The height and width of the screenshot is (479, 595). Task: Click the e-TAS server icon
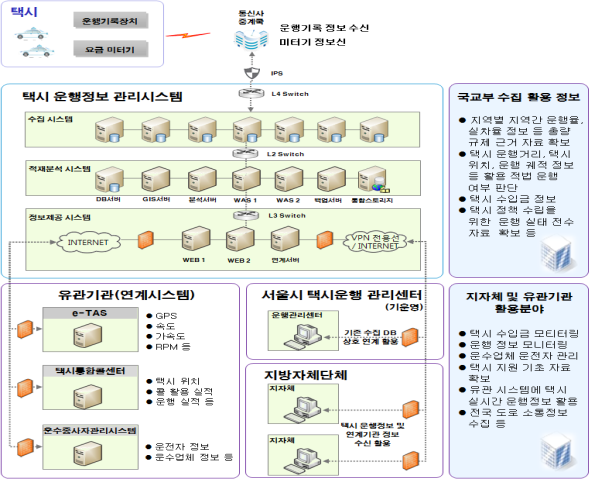(x=88, y=335)
